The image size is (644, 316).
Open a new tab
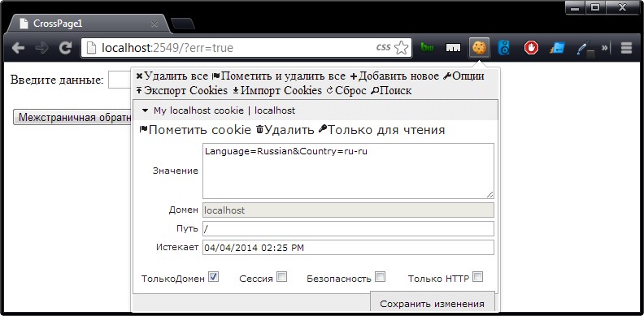[x=182, y=24]
